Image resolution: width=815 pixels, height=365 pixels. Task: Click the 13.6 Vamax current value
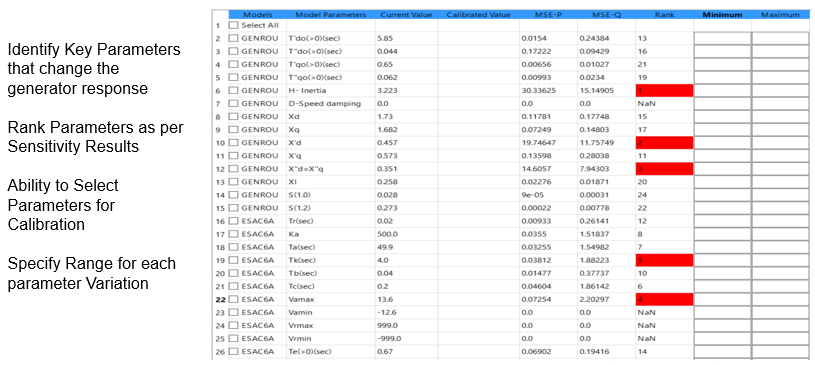(x=385, y=299)
